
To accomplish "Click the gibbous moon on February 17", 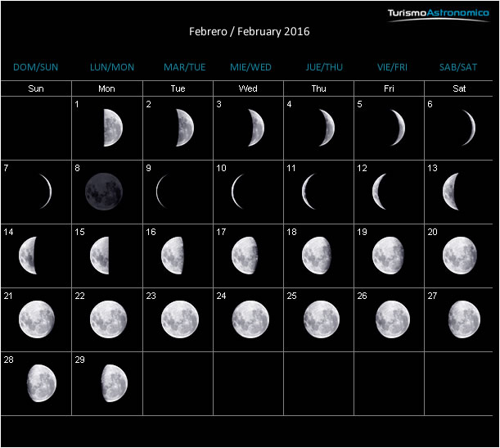I will [245, 256].
